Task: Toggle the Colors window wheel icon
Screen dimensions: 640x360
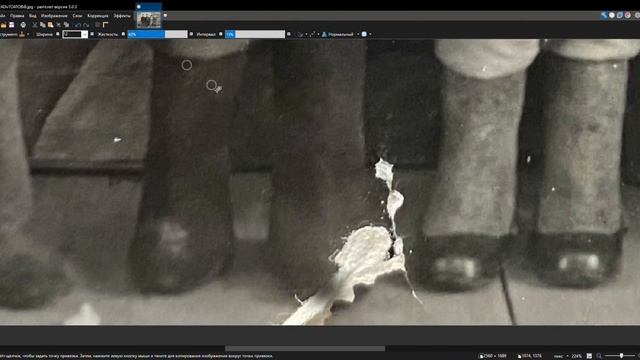Action: (x=627, y=15)
